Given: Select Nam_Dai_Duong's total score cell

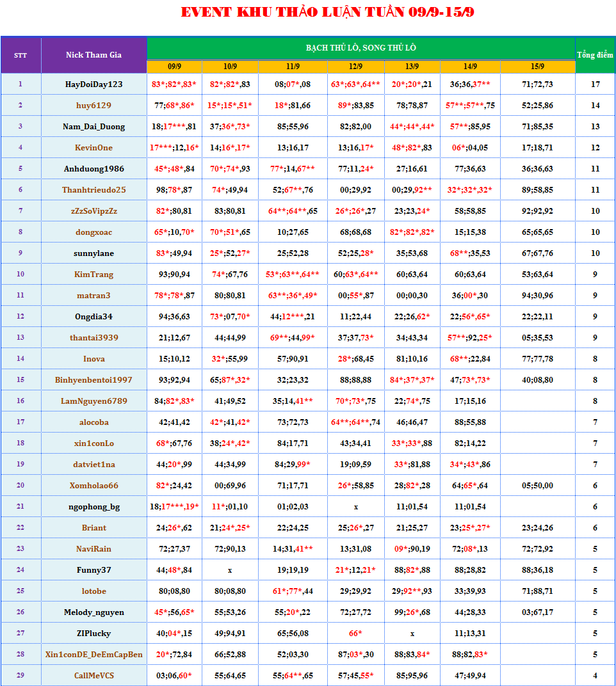Looking at the screenshot, I should pos(595,126).
